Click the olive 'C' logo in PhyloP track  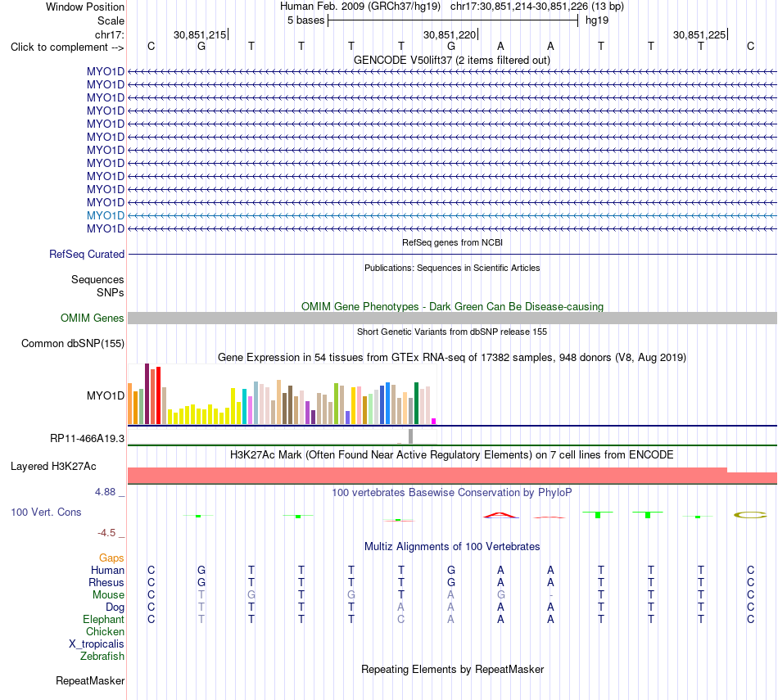pyautogui.click(x=750, y=515)
